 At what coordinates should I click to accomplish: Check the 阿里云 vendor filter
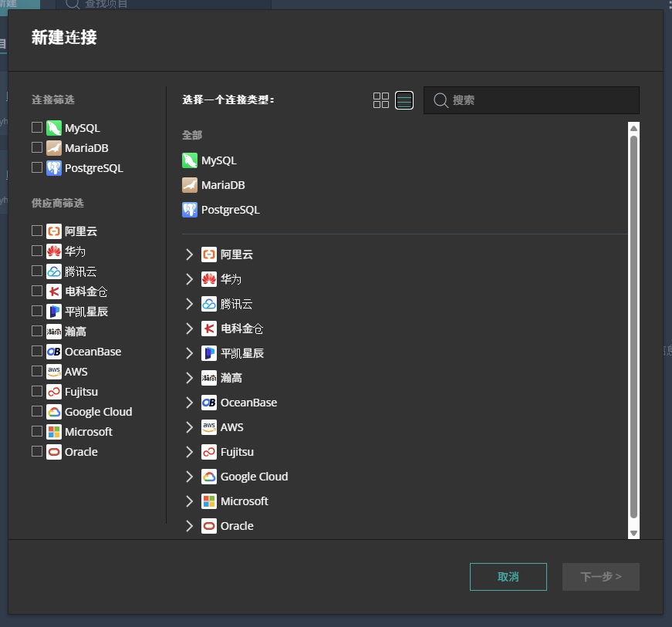click(x=35, y=231)
